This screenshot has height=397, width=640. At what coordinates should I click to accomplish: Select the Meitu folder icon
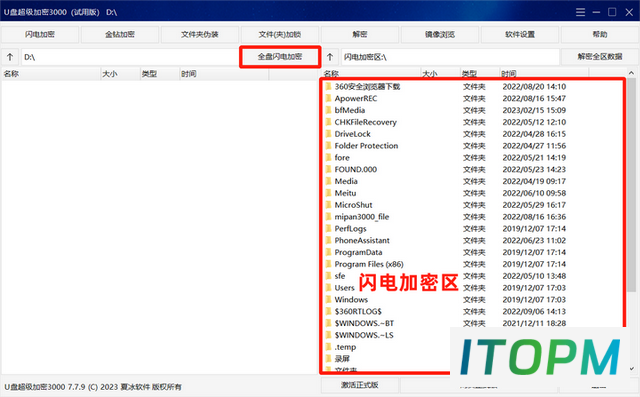(329, 193)
